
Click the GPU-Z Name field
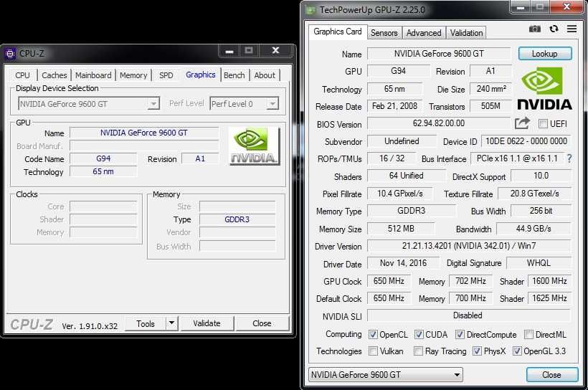[439, 54]
